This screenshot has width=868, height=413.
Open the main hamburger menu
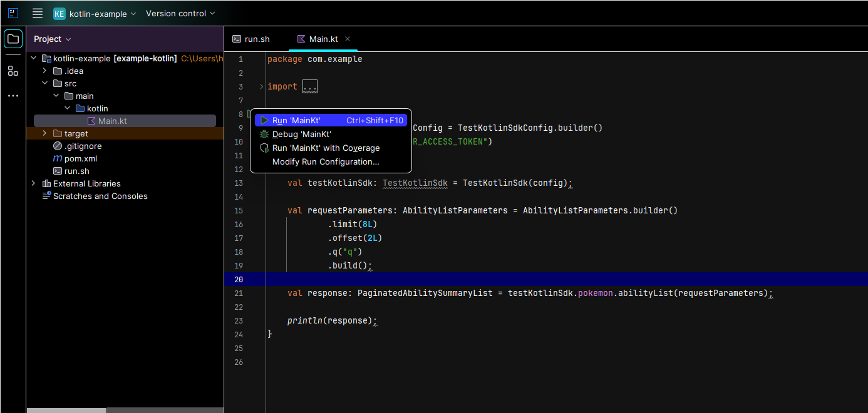click(x=38, y=13)
